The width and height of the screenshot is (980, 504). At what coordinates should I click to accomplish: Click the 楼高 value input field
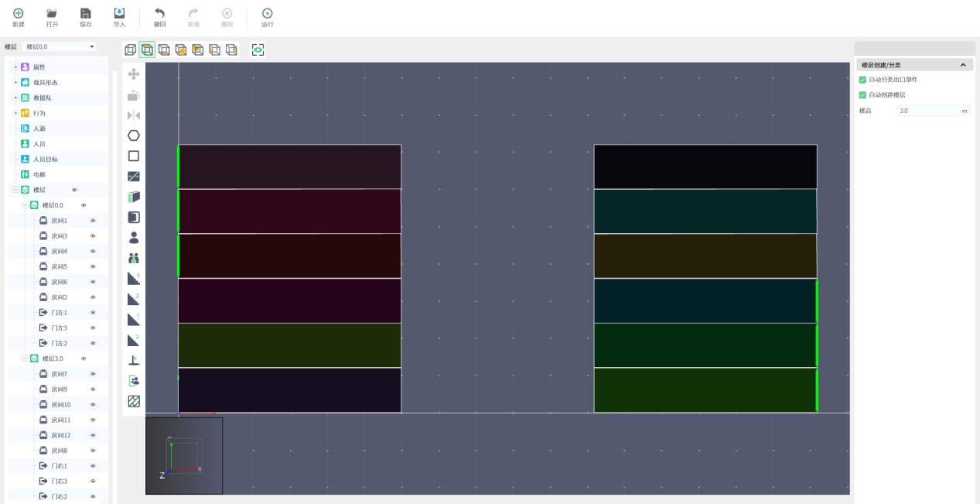[x=927, y=111]
